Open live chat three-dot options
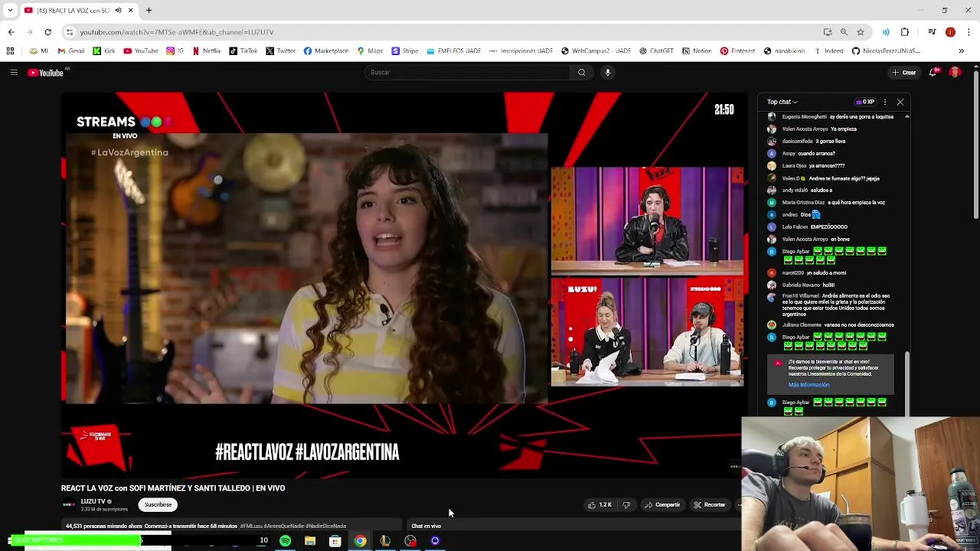Viewport: 980px width, 551px height. [885, 102]
